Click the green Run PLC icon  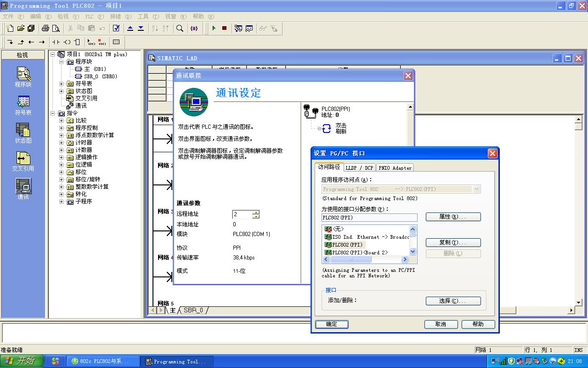[x=214, y=29]
